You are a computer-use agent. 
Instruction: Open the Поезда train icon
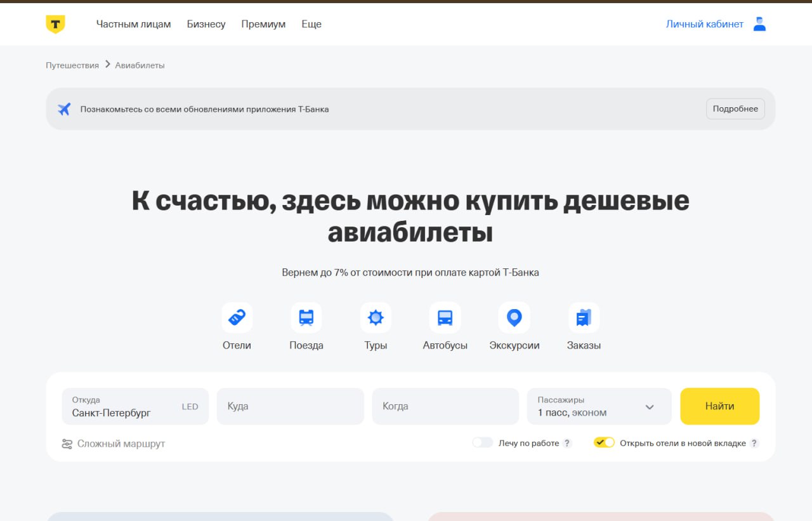tap(306, 317)
